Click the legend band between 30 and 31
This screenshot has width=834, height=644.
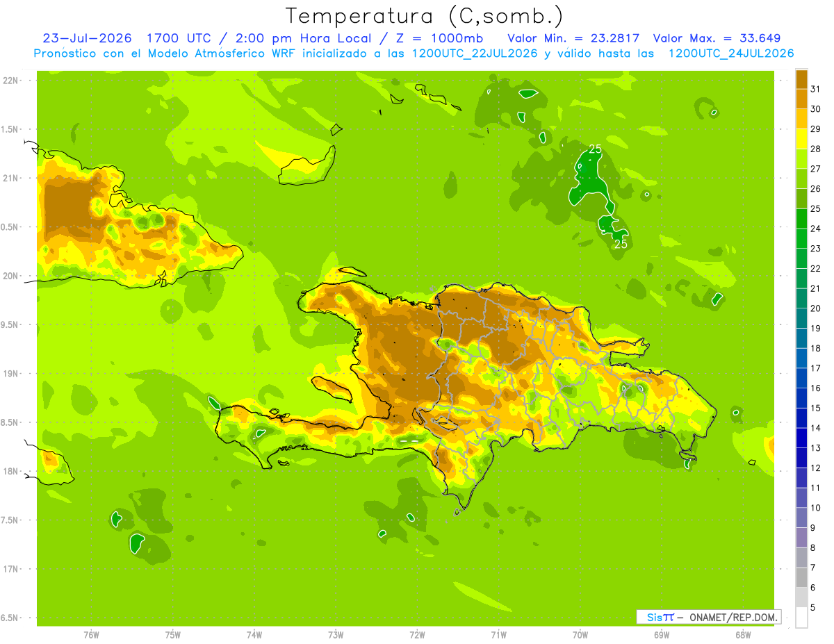pyautogui.click(x=801, y=99)
